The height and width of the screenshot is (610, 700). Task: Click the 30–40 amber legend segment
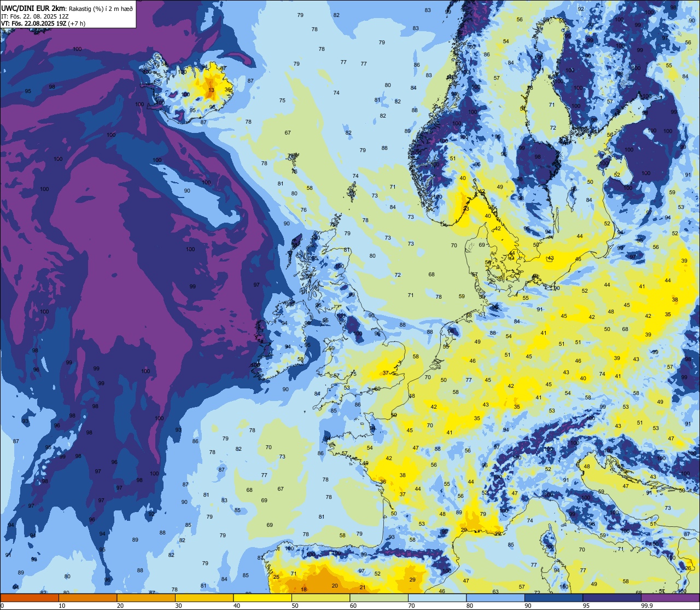[204, 598]
